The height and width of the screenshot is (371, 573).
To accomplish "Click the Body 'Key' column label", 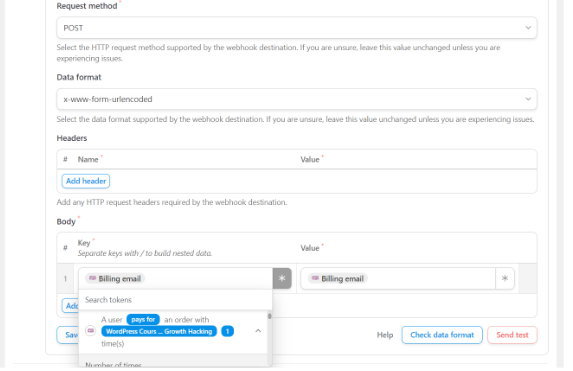I will [84, 243].
